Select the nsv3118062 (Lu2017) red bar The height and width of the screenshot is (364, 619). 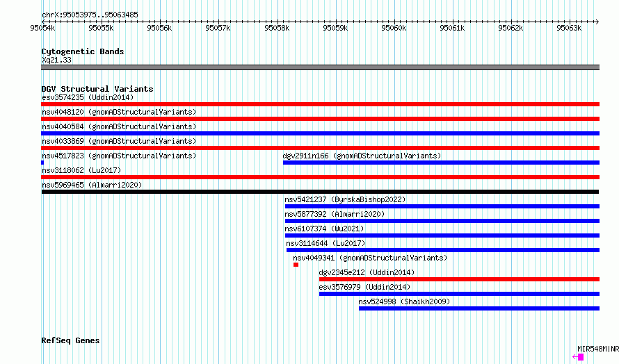(320, 177)
